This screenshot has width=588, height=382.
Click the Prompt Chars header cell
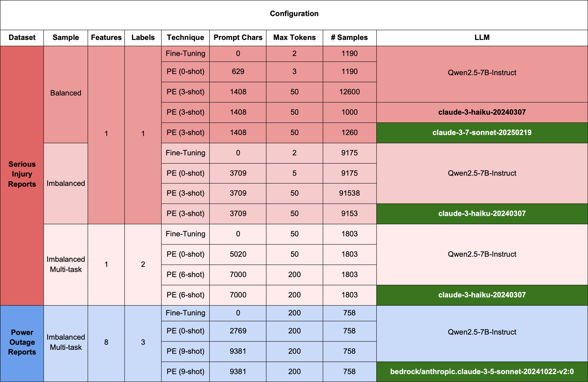coord(238,37)
